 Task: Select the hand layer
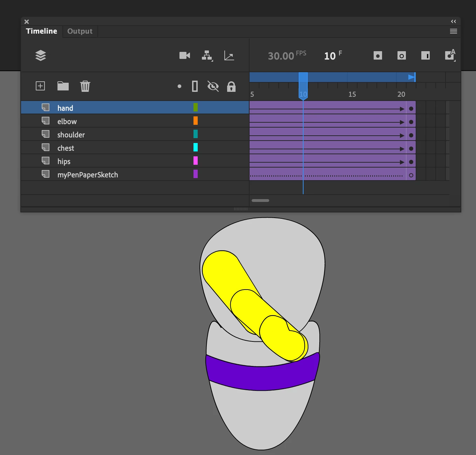pos(135,108)
